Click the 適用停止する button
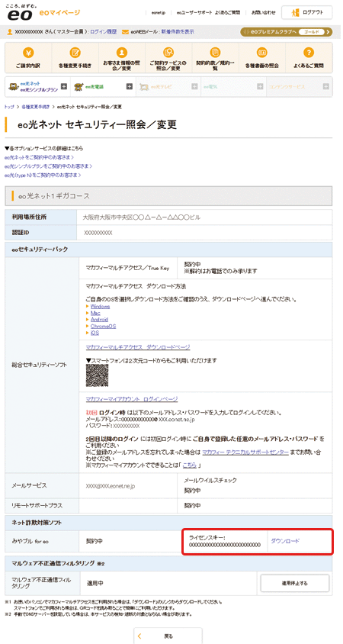This screenshot has width=343, height=644. 294,582
